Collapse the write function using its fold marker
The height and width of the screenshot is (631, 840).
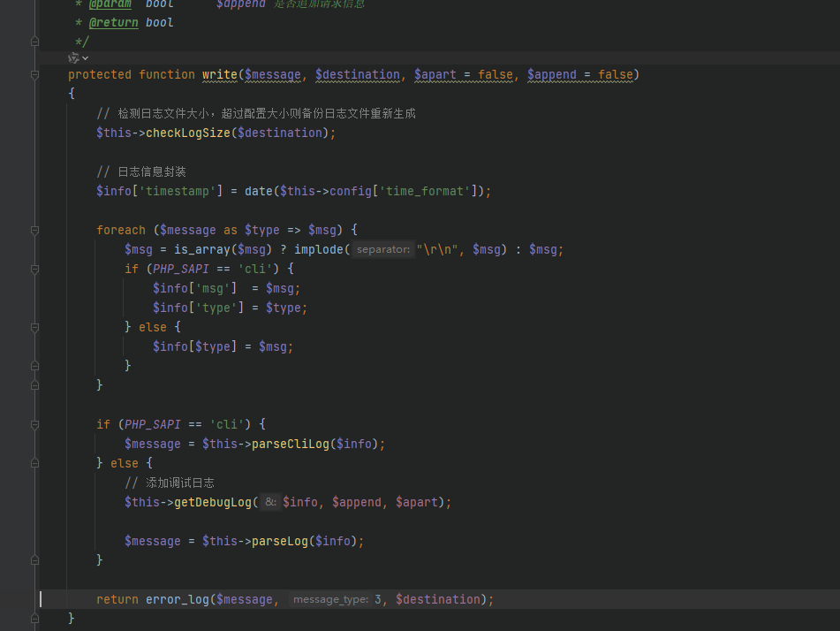(x=34, y=75)
